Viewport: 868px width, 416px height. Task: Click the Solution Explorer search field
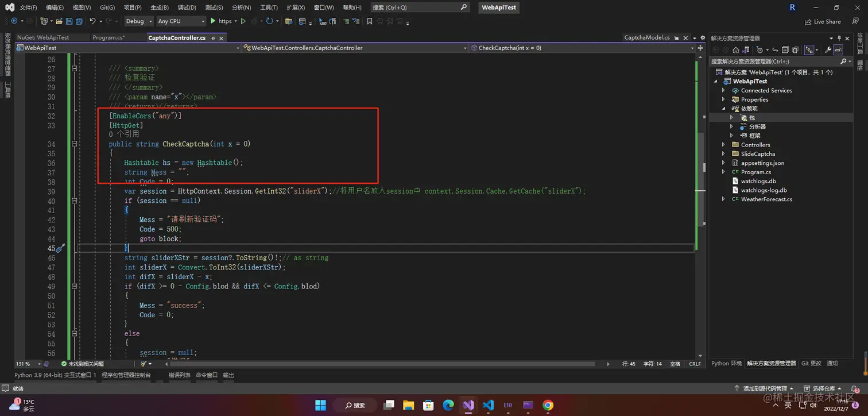[x=780, y=61]
